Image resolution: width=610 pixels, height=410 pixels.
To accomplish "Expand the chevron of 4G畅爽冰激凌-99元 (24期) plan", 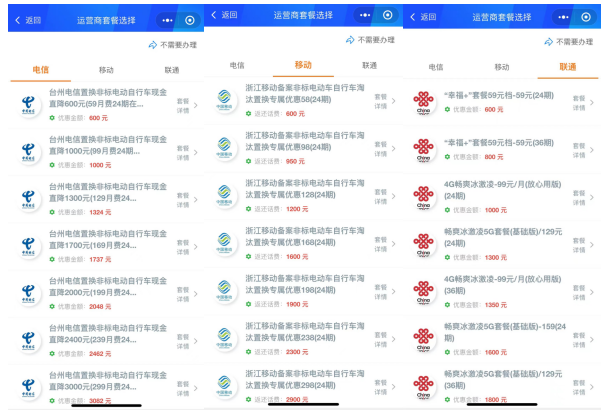I will tap(592, 198).
